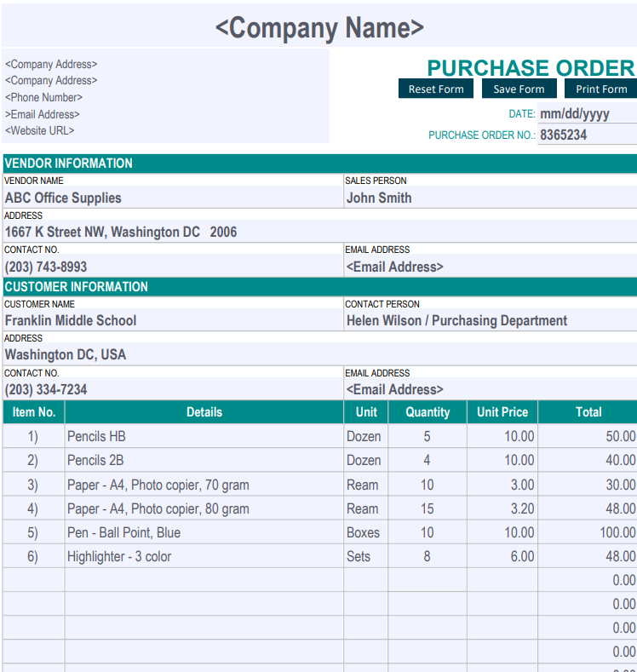Select the Details column header
The image size is (637, 672).
coord(204,412)
